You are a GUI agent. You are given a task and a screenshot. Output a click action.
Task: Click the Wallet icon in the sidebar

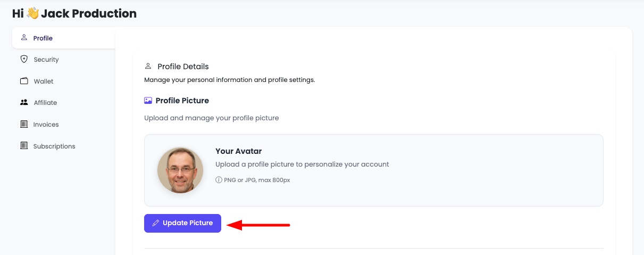pyautogui.click(x=24, y=81)
